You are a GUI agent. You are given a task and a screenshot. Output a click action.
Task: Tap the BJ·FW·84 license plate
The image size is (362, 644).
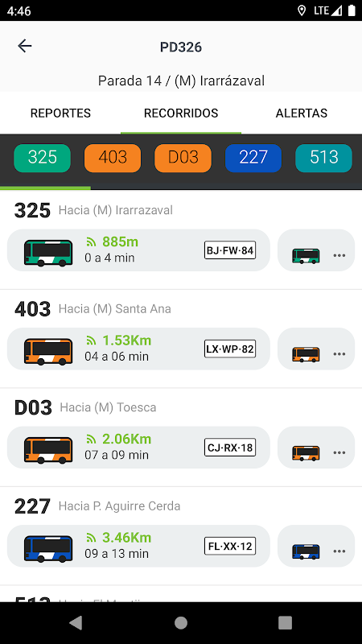230,250
